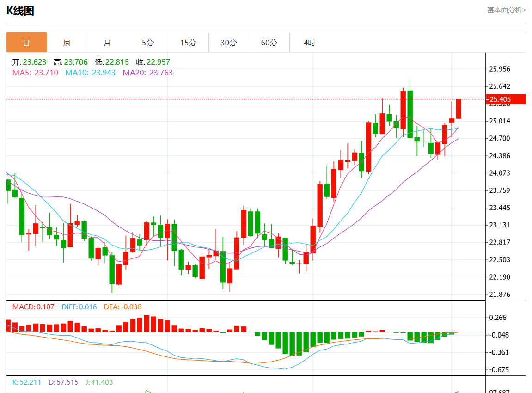Click the 收:22.957 closing price value
The height and width of the screenshot is (393, 532).
coord(153,62)
